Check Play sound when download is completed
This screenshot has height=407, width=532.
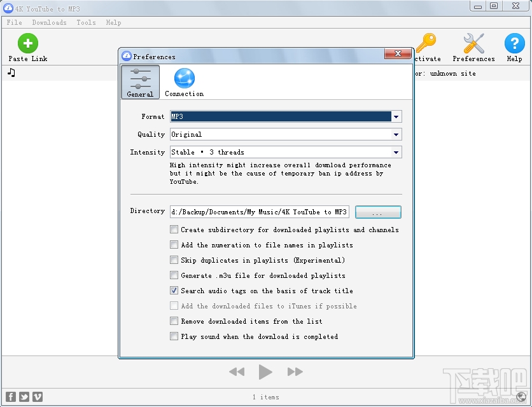[174, 336]
